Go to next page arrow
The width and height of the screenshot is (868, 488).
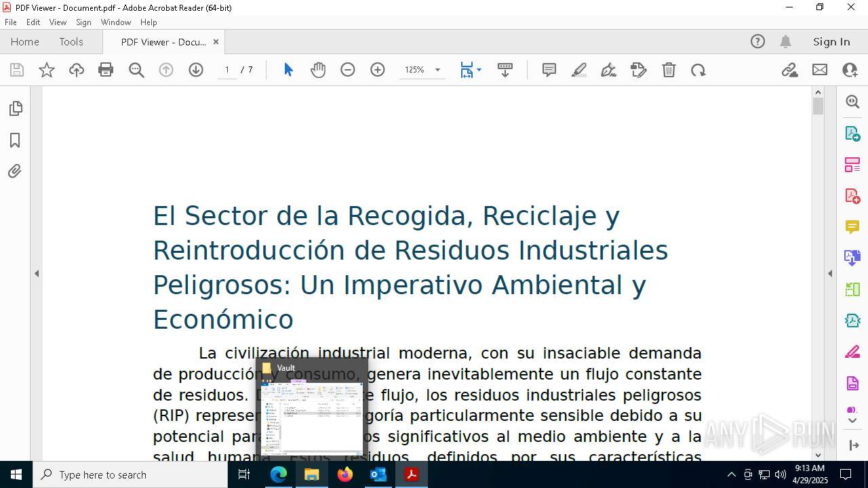point(196,70)
